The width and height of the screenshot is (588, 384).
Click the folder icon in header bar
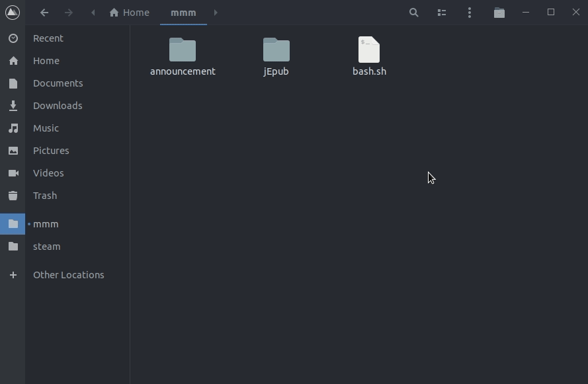[499, 13]
